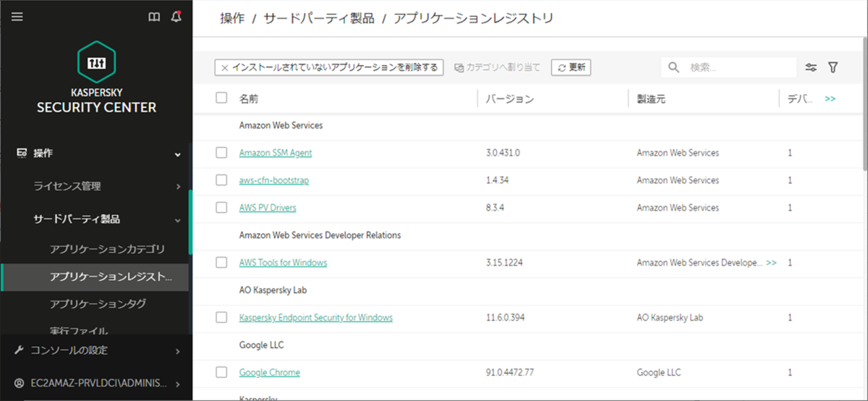Click 操作 in the breadcrumb
The height and width of the screenshot is (401, 868).
point(232,18)
